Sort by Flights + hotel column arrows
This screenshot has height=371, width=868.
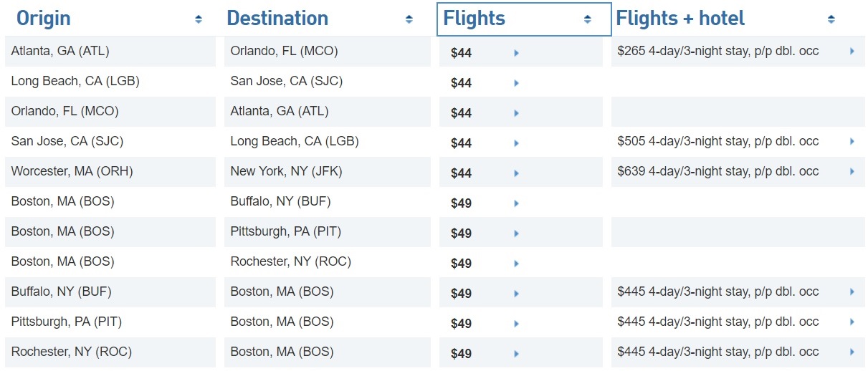tap(831, 20)
